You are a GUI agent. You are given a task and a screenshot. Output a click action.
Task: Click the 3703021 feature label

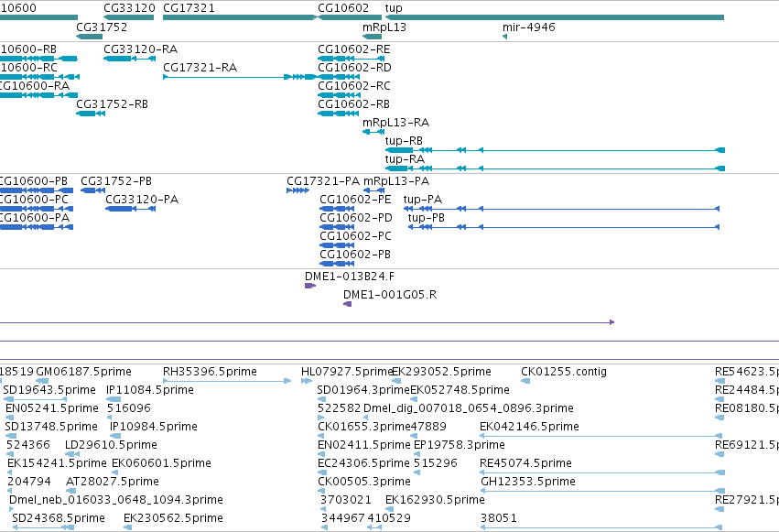[346, 501]
